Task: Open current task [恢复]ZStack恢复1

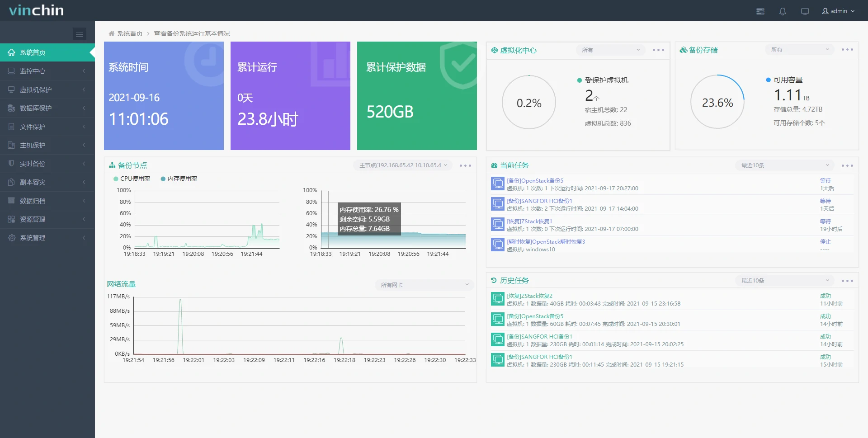Action: (529, 221)
